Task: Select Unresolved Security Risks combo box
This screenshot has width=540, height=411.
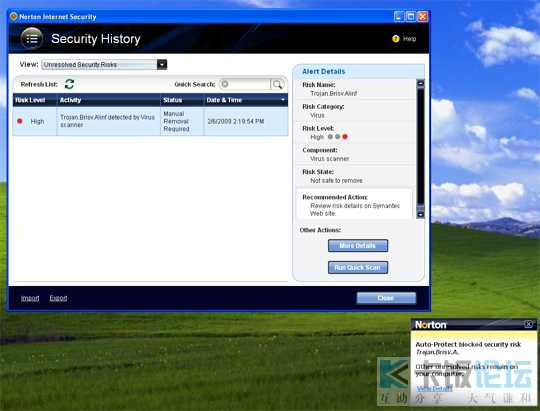Action: point(104,64)
